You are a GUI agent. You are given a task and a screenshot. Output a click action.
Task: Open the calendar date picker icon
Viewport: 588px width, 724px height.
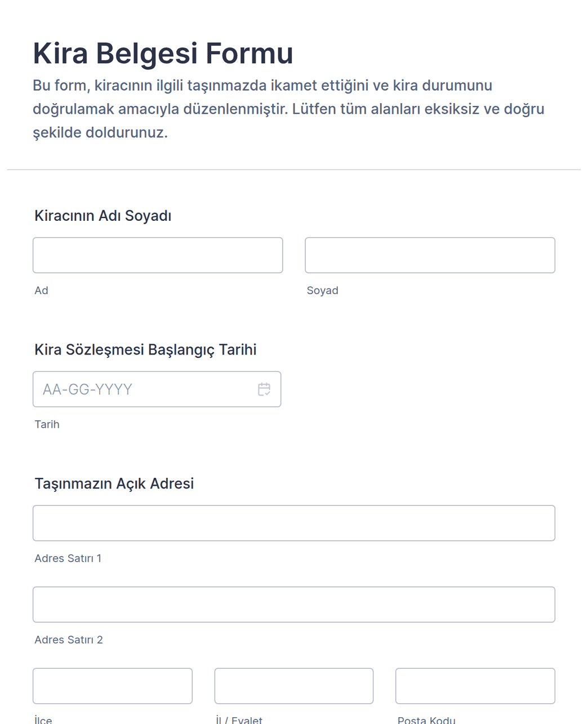(264, 389)
